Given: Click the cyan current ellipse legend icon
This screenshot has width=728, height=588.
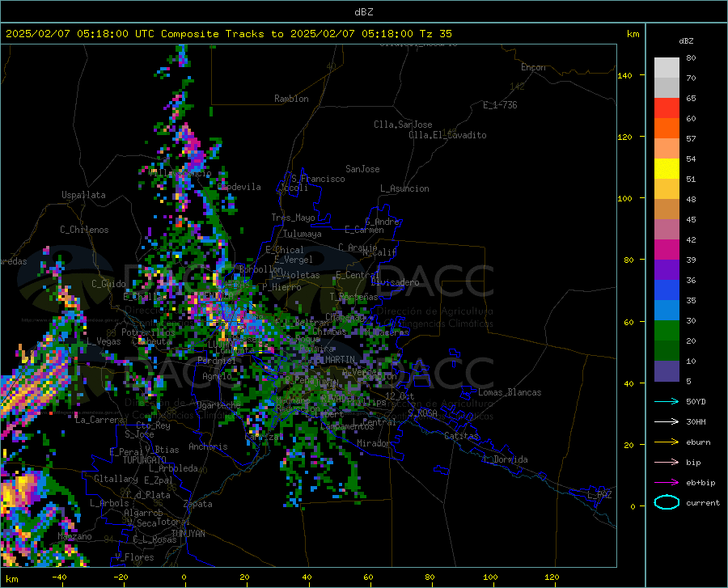Looking at the screenshot, I should [x=667, y=502].
